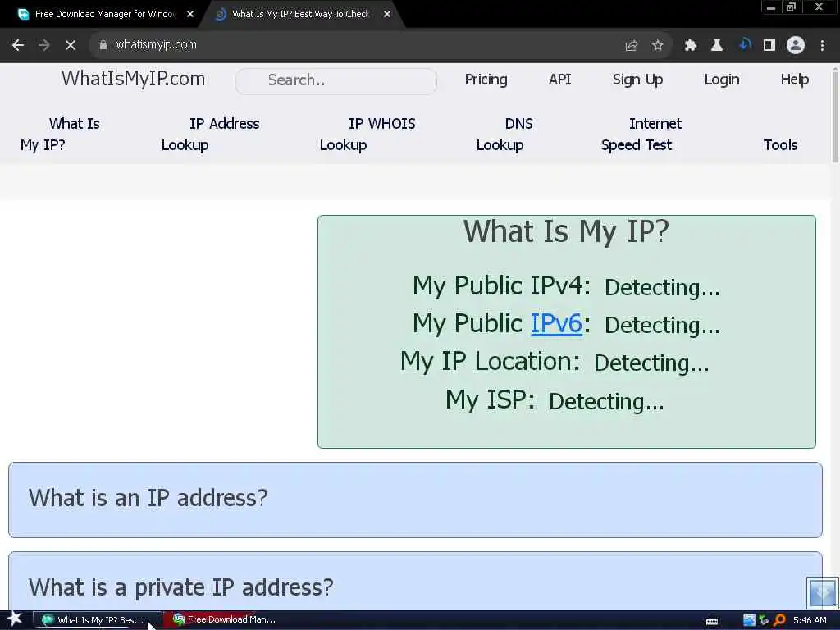Open the Chrome profile avatar
This screenshot has width=840, height=630.
pos(796,46)
